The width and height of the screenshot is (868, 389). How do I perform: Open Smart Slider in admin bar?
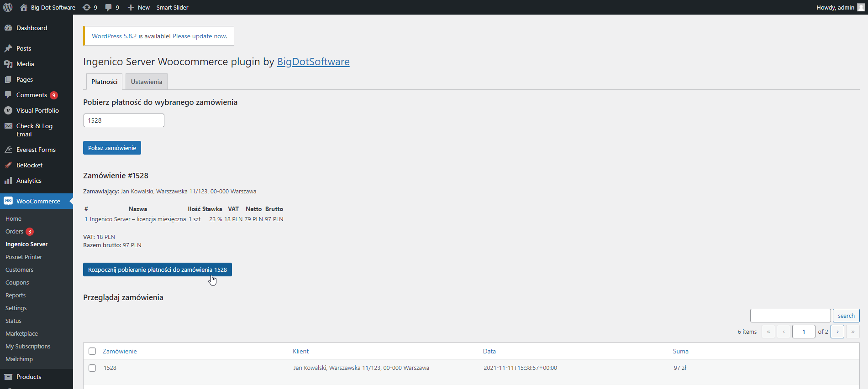[x=172, y=7]
